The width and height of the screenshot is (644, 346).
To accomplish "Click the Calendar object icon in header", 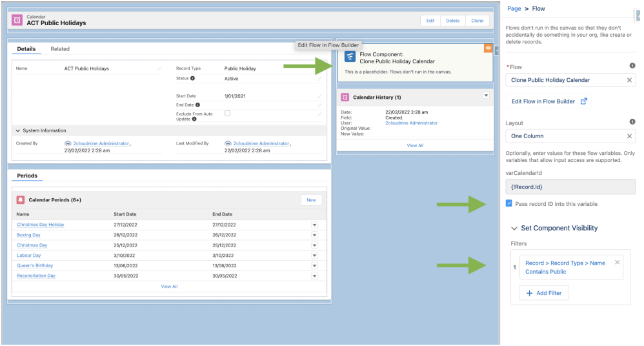I will [x=17, y=20].
